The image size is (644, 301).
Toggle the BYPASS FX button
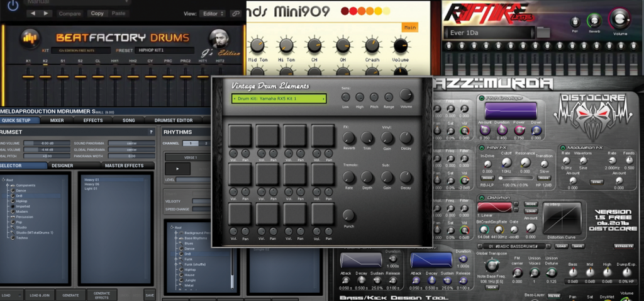click(x=624, y=246)
